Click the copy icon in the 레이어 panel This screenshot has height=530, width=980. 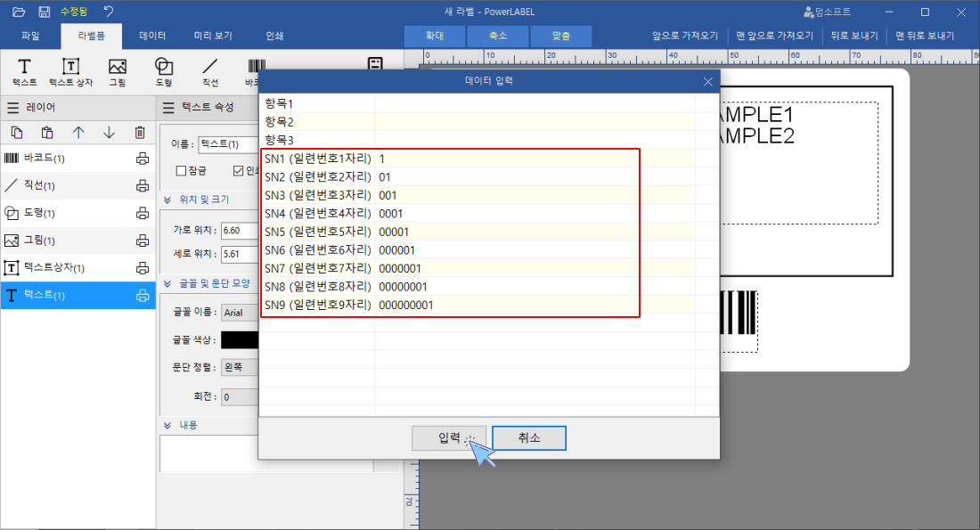(17, 132)
